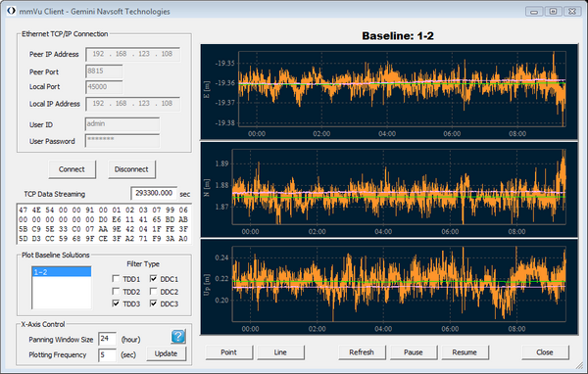Click the Peer IP Address field
The width and height of the screenshot is (588, 374).
point(132,55)
